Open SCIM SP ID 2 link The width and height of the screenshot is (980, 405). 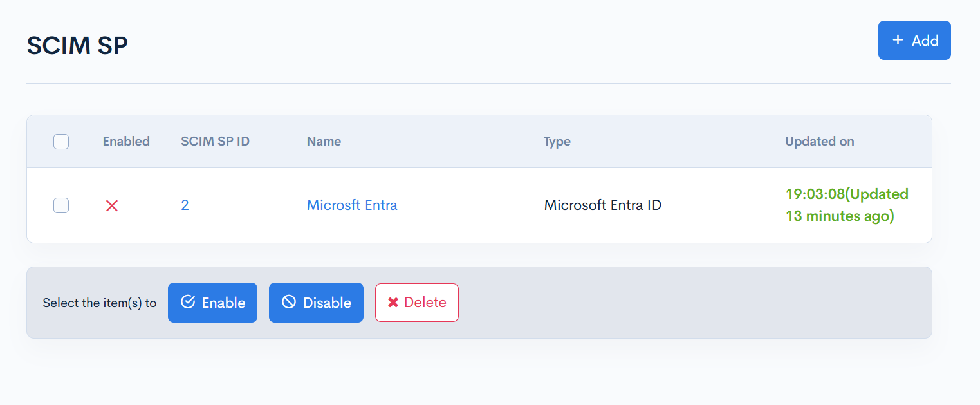(185, 205)
